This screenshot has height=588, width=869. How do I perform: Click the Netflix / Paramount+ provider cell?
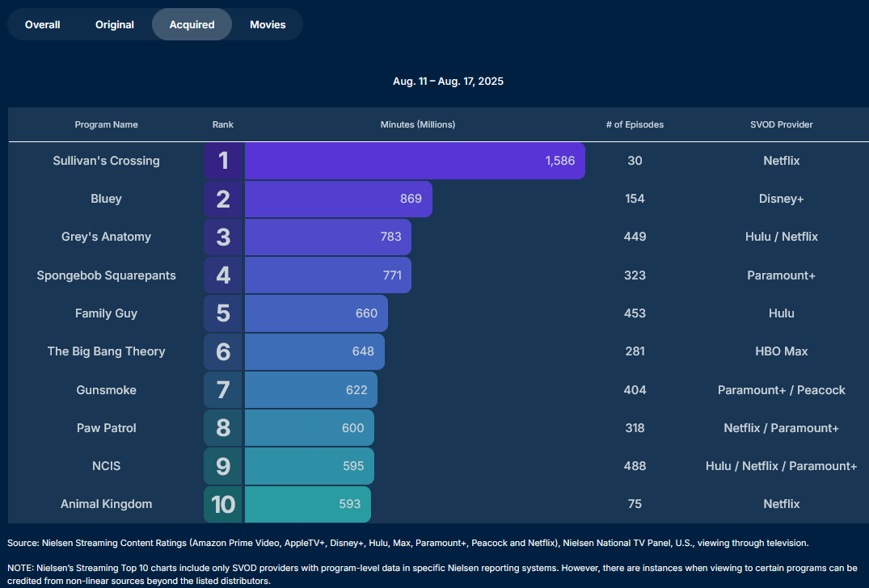[782, 428]
